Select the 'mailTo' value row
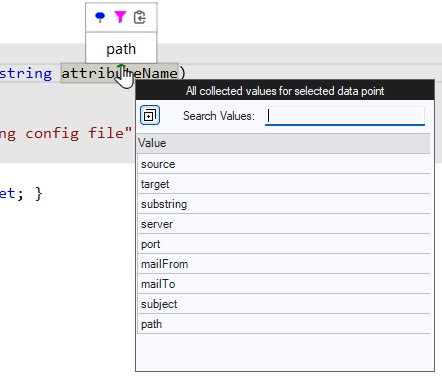This screenshot has width=442, height=379. (x=284, y=284)
